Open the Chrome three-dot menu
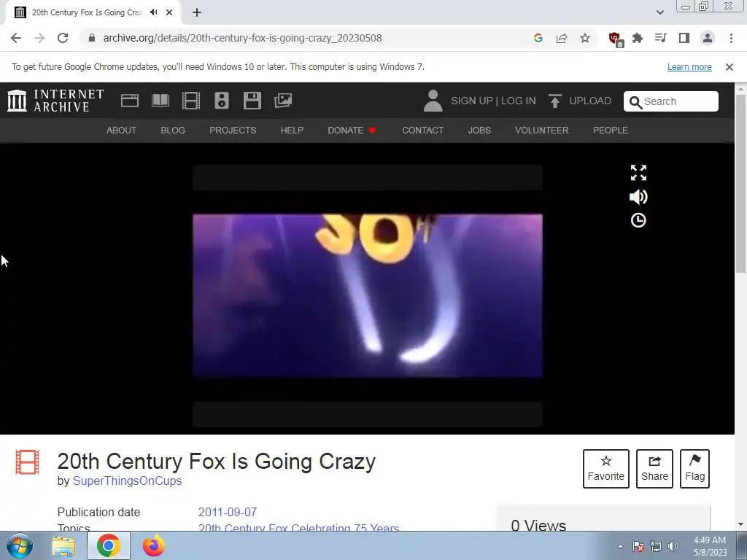Image resolution: width=747 pixels, height=560 pixels. point(731,38)
